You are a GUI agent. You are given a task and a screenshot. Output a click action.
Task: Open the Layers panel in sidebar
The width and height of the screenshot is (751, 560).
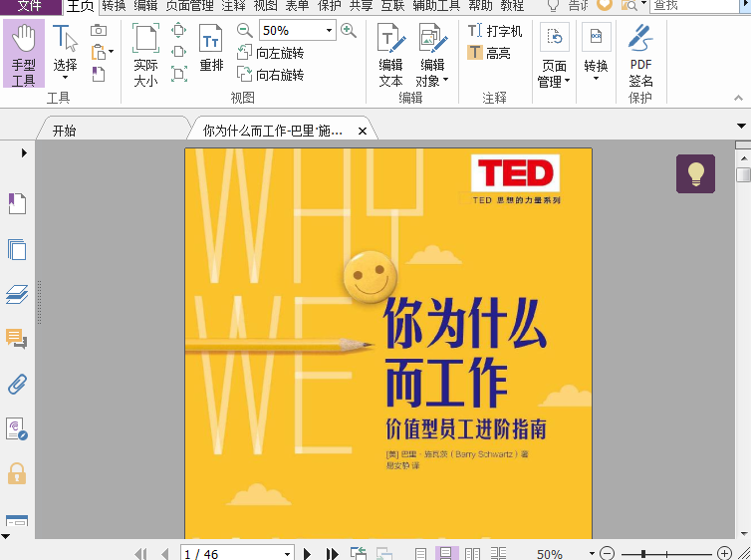pos(17,294)
